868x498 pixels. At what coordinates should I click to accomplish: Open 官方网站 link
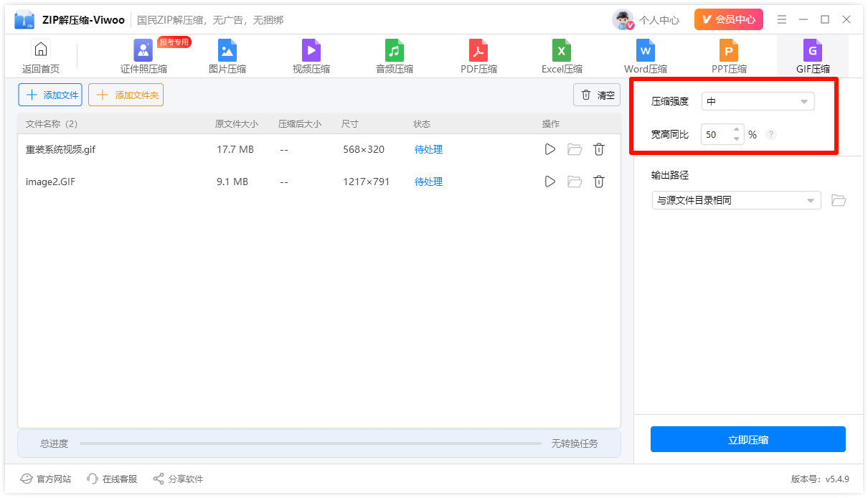coord(45,479)
